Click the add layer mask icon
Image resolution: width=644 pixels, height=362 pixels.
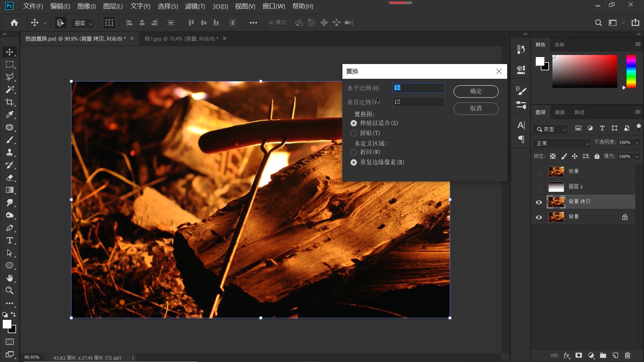tap(579, 355)
